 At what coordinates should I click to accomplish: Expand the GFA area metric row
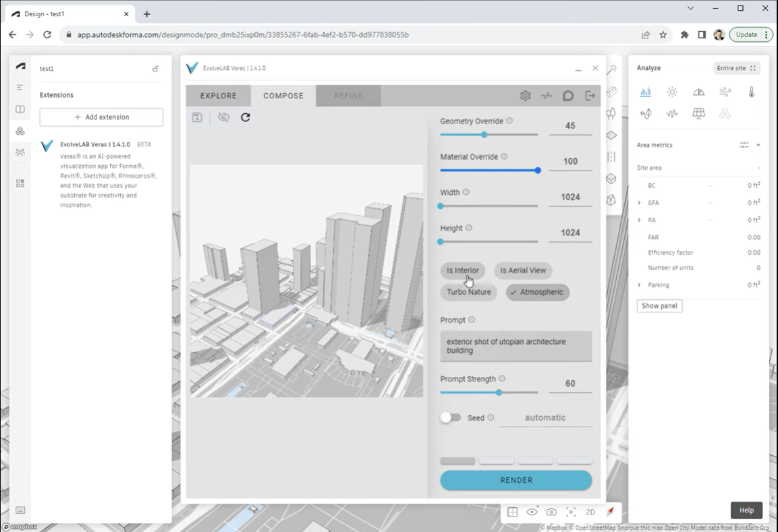(x=640, y=202)
